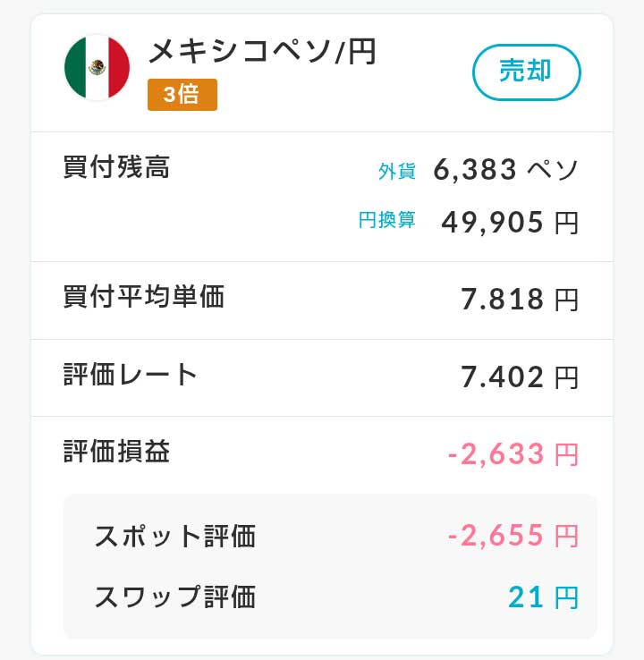Tap the 売却 sell button

pos(526,72)
